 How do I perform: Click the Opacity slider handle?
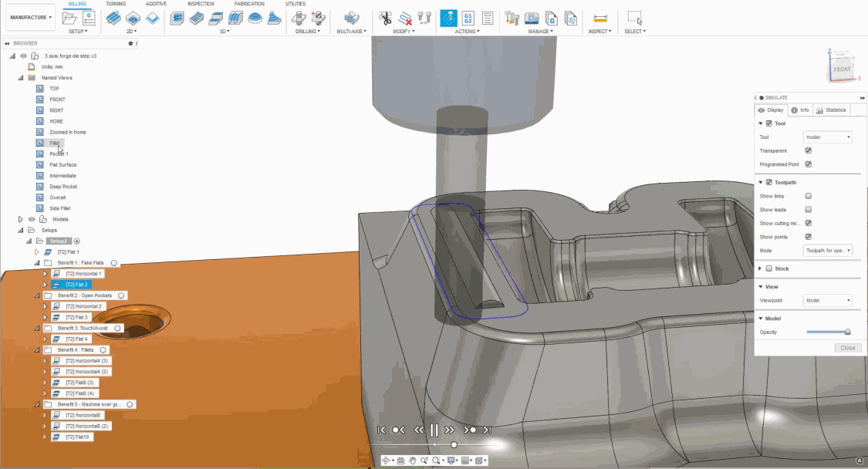pyautogui.click(x=847, y=332)
